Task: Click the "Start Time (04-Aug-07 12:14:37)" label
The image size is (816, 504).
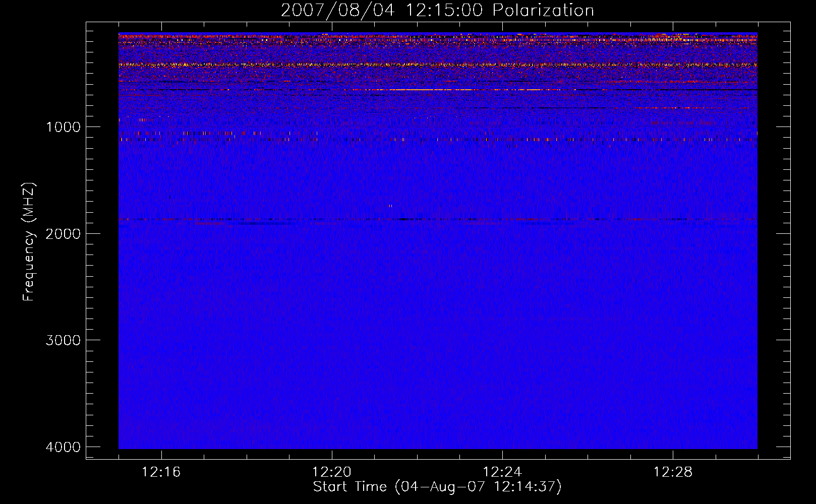Action: pos(437,487)
